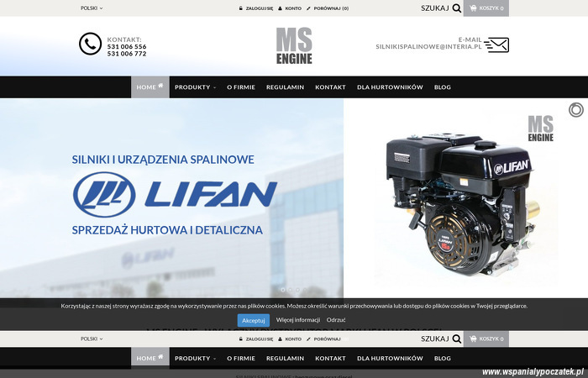Open Porównaj (0) compare link in the top bar
Screen dimensions: 588x378
tap(331, 8)
